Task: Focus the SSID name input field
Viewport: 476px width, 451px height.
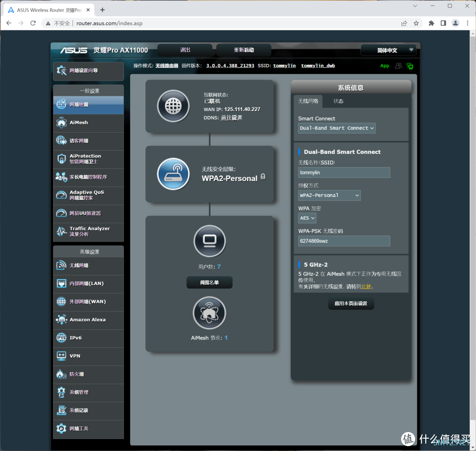Action: (344, 172)
